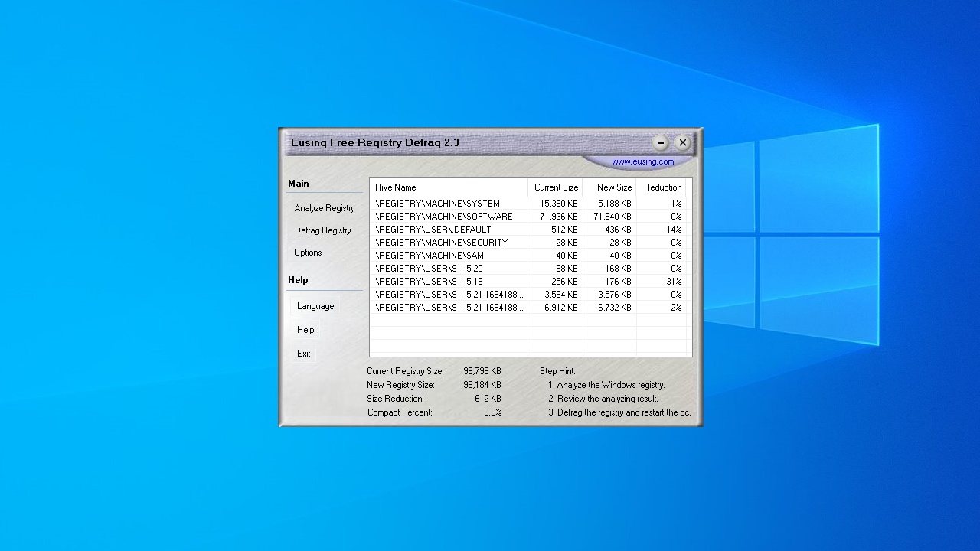980x551 pixels.
Task: Select the \REGISTRY\USER\.DEFAULT row
Action: 528,230
